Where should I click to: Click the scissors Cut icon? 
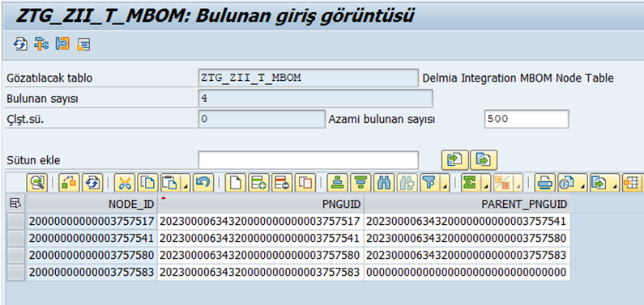click(x=125, y=184)
